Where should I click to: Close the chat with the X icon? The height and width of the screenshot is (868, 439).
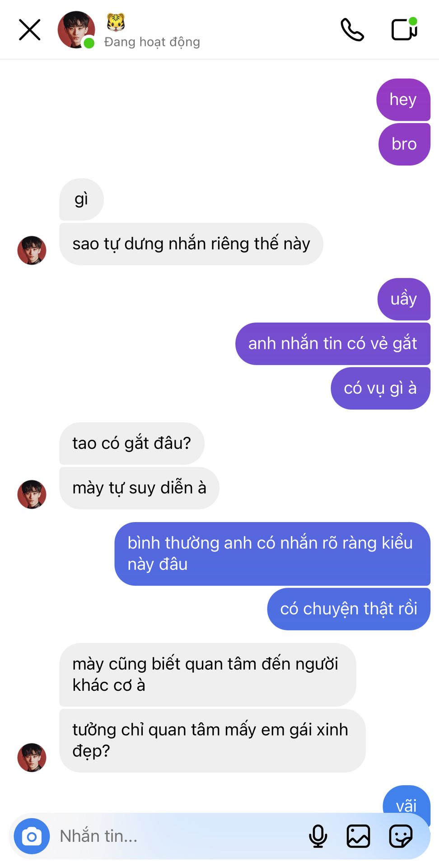pos(30,30)
